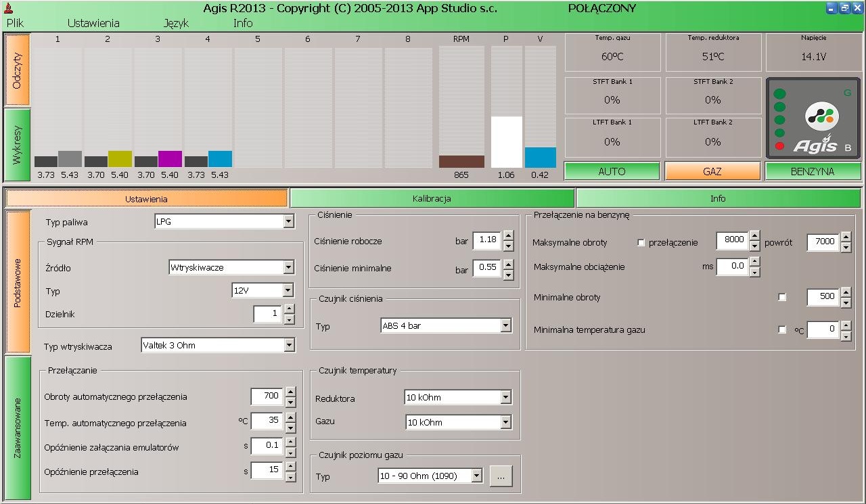Decrease Opóźnienie przełączenia down arrow
This screenshot has height=504, width=866.
tap(290, 477)
